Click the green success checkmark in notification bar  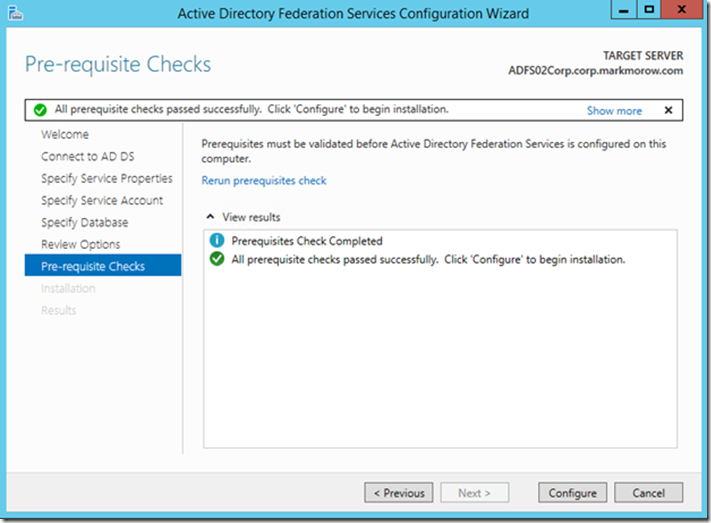tap(40, 110)
